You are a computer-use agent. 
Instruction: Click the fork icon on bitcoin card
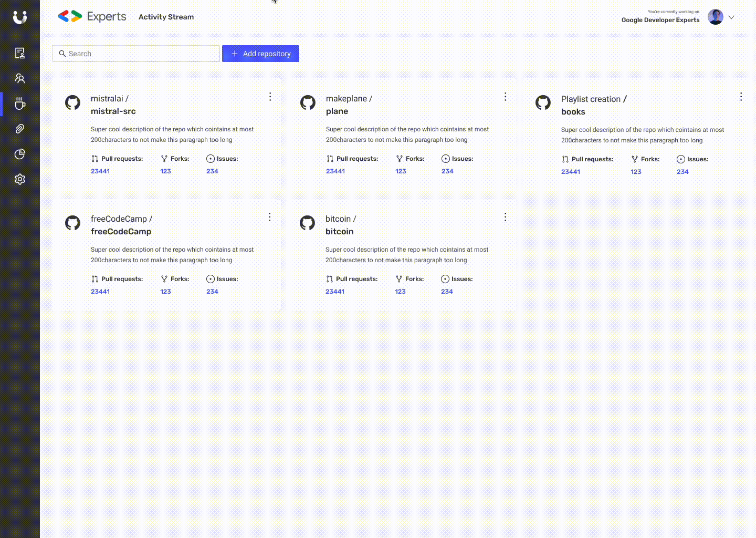click(399, 279)
